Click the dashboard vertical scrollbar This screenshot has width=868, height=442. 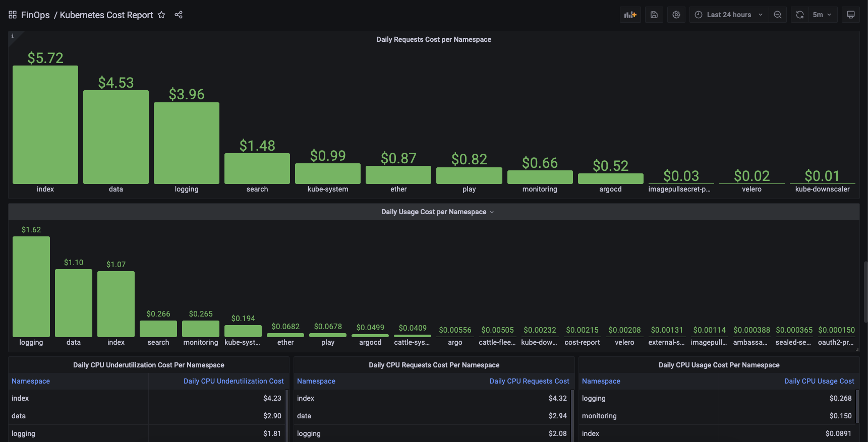865,292
